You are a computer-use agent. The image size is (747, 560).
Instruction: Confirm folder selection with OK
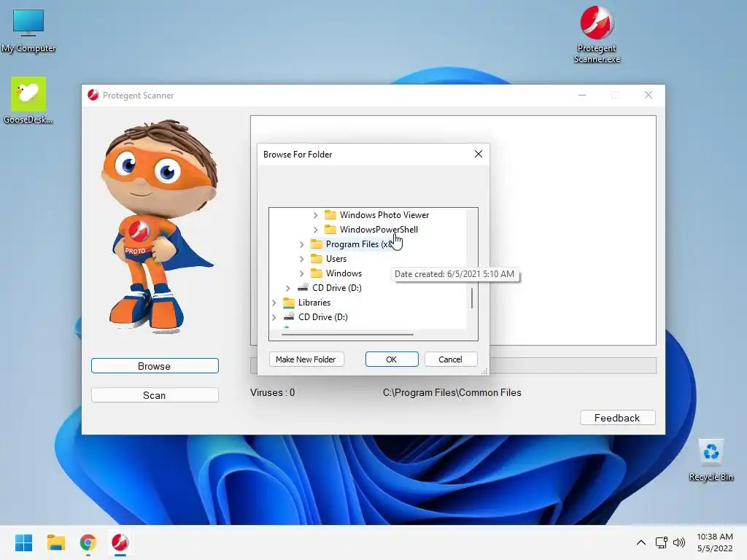click(x=392, y=359)
